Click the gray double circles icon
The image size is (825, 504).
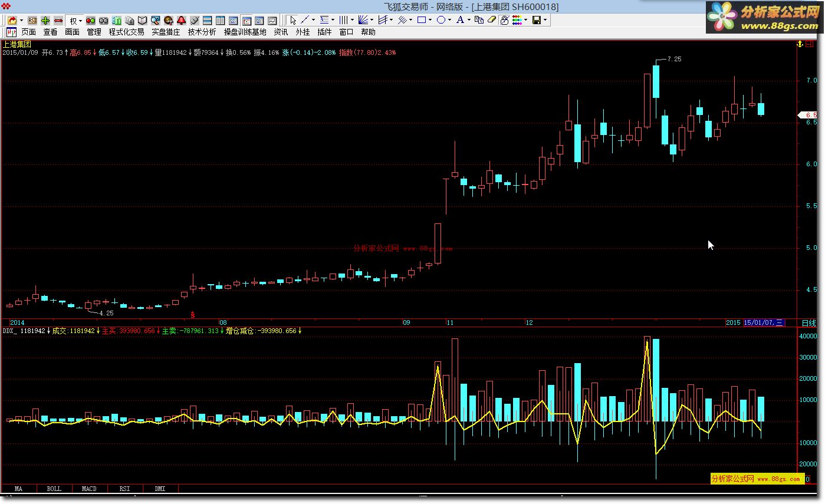(103, 20)
